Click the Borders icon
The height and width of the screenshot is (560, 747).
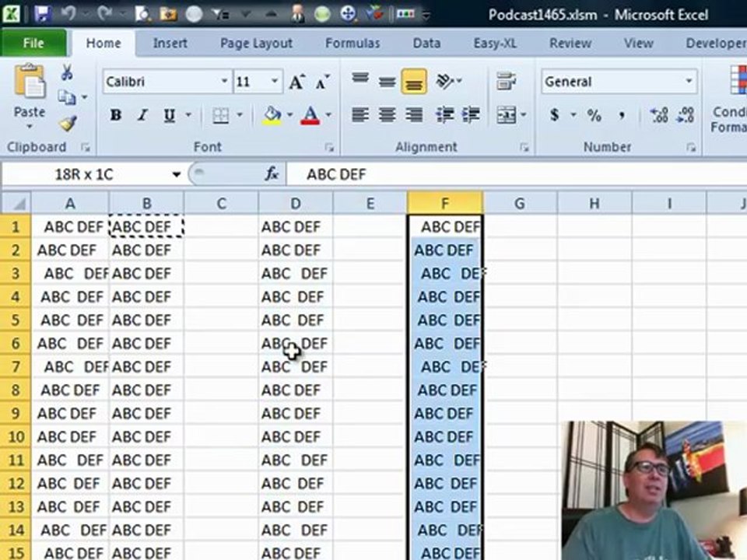220,115
